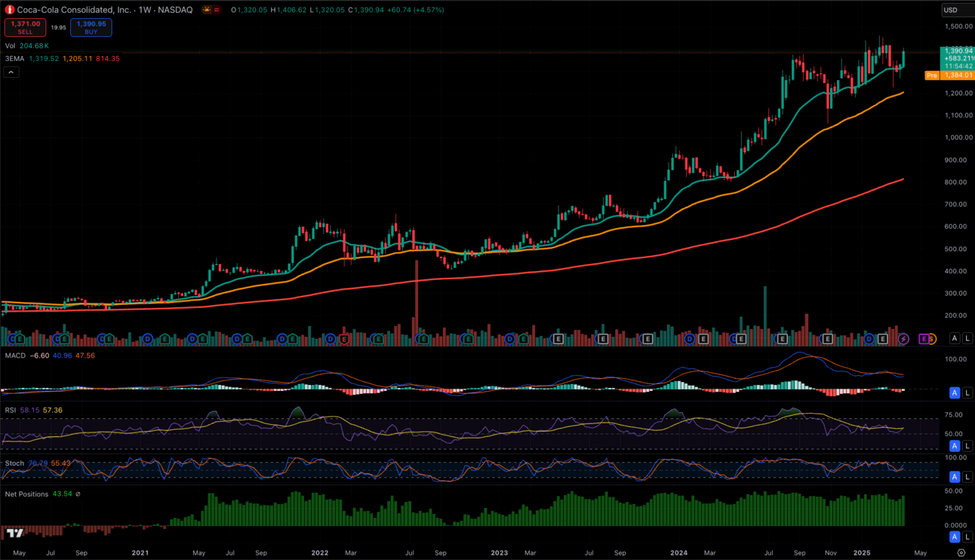Click the market status sun icon
Viewport: 975px width, 560px height.
206,10
